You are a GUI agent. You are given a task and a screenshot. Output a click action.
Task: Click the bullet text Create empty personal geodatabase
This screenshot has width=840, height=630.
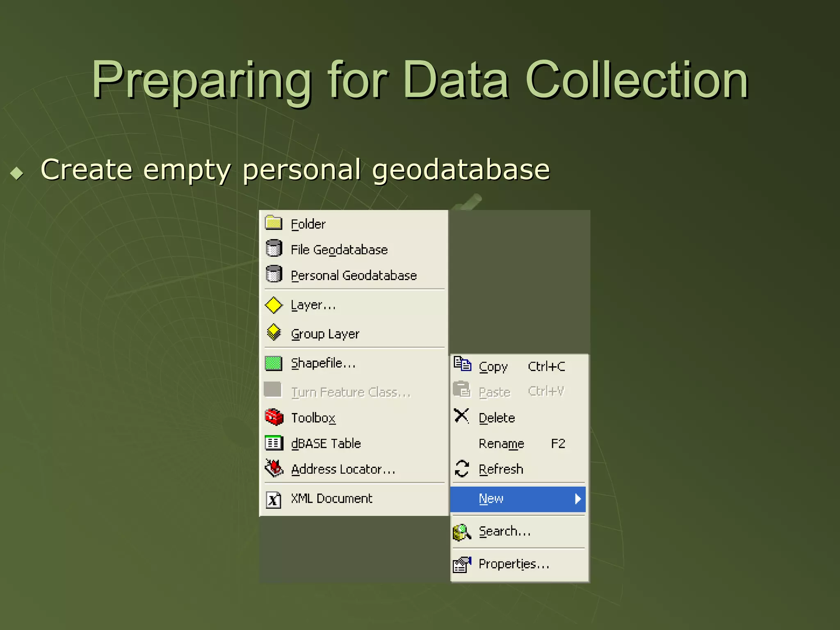coord(295,169)
